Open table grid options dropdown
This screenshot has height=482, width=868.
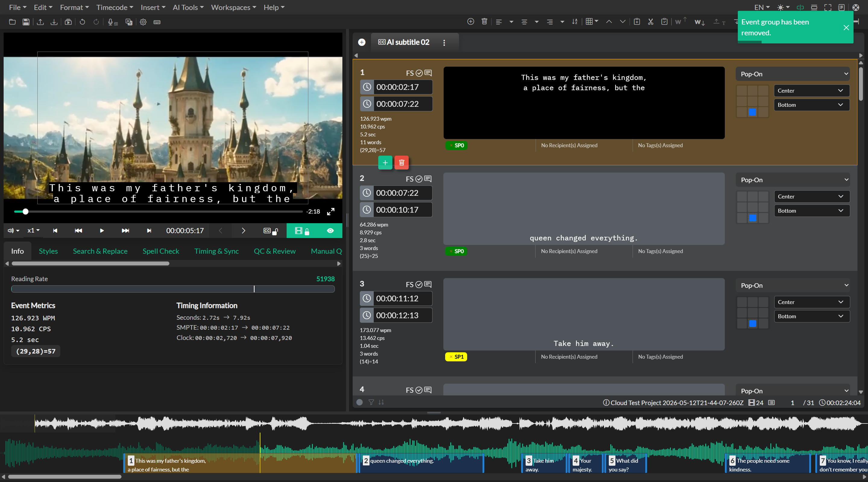[591, 22]
